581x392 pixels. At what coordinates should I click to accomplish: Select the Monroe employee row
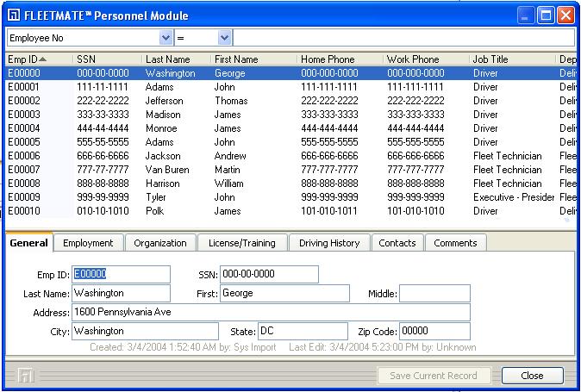pos(290,128)
